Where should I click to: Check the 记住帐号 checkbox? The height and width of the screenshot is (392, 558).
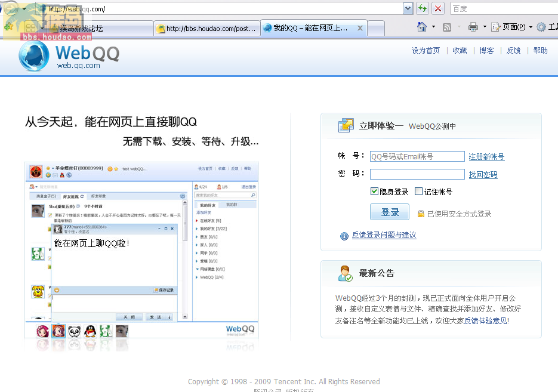click(419, 192)
